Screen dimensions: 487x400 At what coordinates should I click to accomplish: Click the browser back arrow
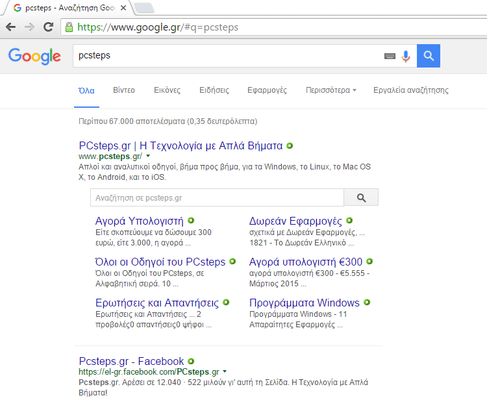tap(11, 27)
